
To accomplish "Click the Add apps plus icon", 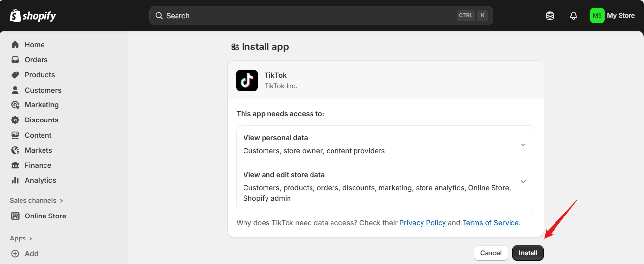I will point(15,254).
